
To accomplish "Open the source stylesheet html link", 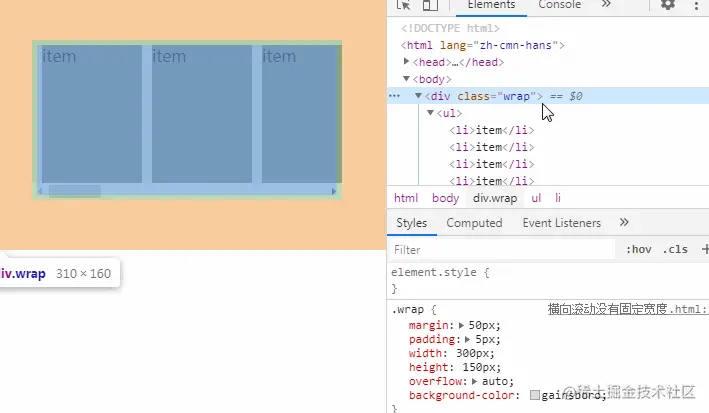I will tap(628, 309).
